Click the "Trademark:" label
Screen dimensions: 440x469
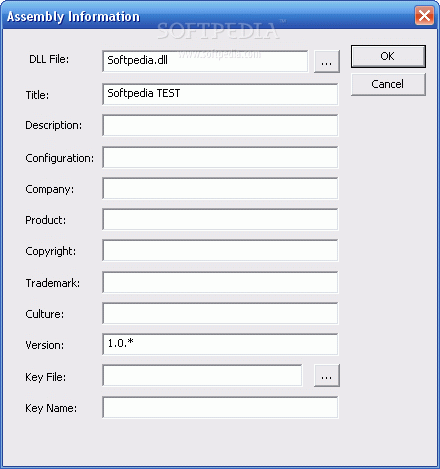(x=53, y=283)
